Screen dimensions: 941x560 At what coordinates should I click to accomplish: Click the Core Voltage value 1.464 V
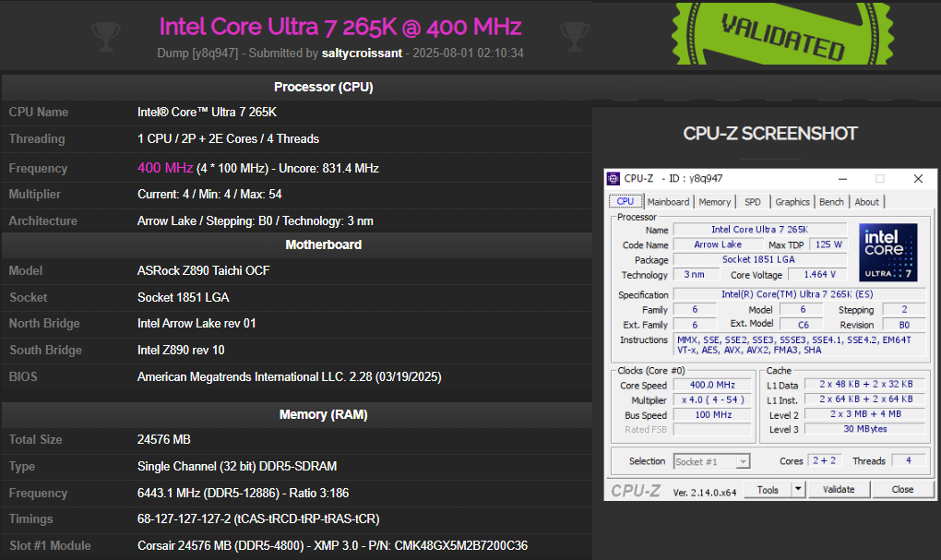pyautogui.click(x=819, y=274)
